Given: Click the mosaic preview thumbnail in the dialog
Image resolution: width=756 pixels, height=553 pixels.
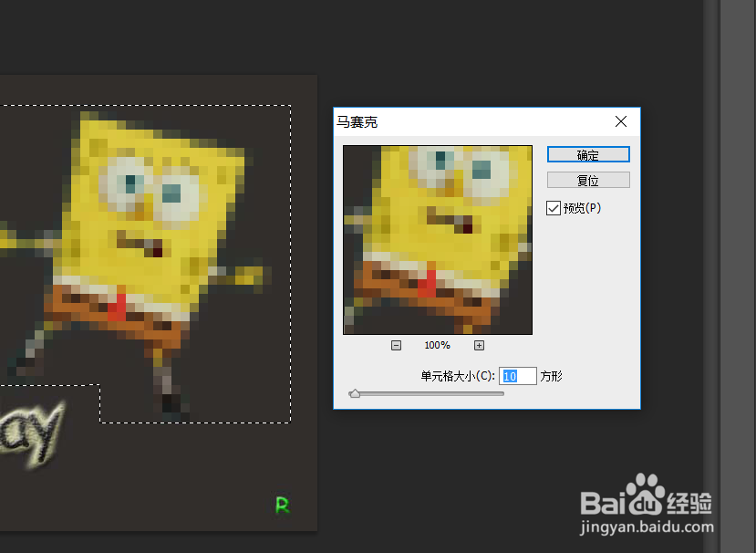Looking at the screenshot, I should coord(438,240).
